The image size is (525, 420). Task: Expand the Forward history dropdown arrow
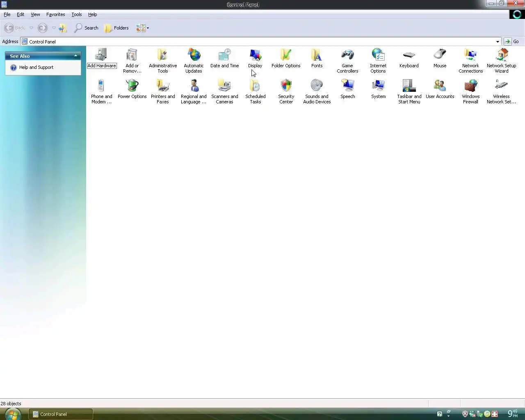(x=54, y=28)
